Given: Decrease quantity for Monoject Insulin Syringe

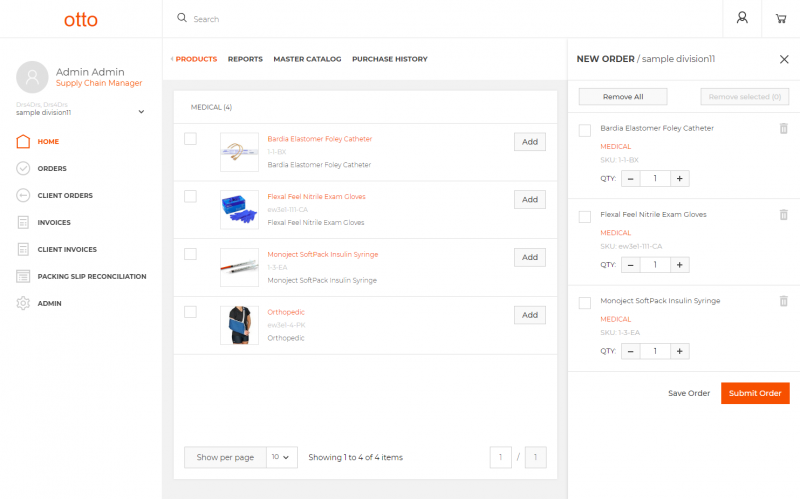Looking at the screenshot, I should tap(631, 351).
